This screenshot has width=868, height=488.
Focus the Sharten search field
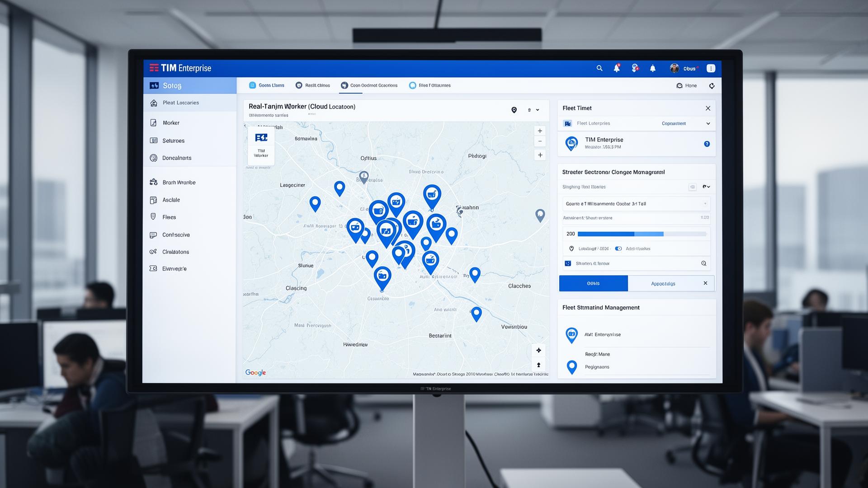(x=637, y=263)
